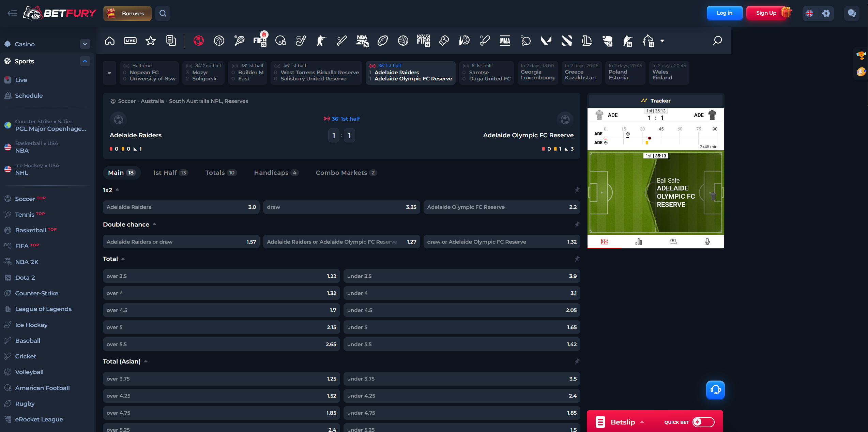This screenshot has width=868, height=432.
Task: Select the VOLTA FIFA sport icon
Action: [424, 41]
